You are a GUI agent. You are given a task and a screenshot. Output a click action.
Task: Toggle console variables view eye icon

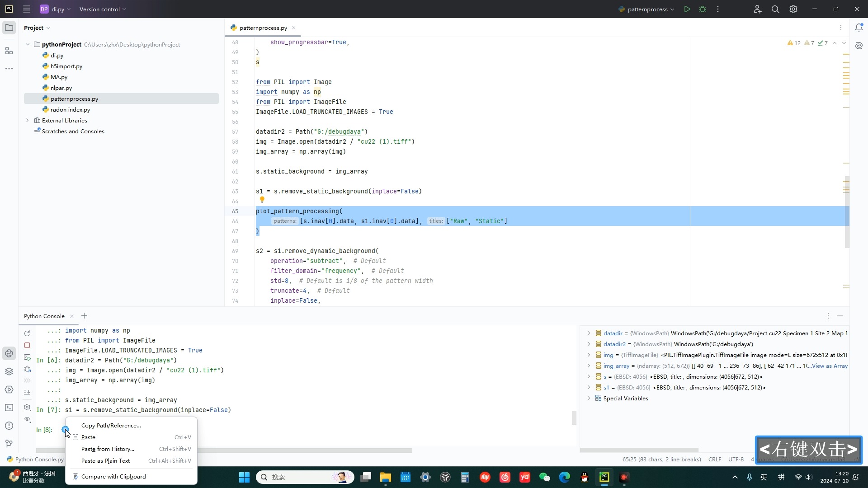[27, 419]
